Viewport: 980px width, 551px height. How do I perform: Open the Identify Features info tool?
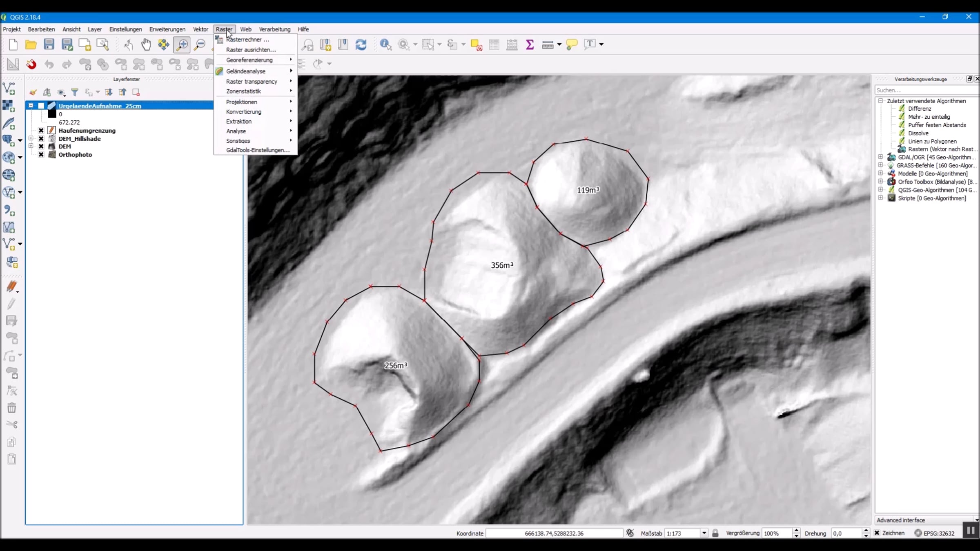point(385,44)
